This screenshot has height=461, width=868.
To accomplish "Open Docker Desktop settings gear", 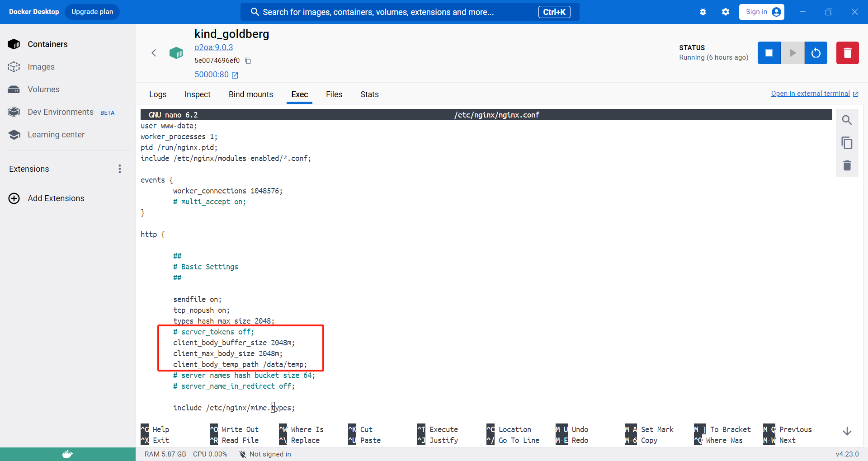I will pyautogui.click(x=725, y=12).
